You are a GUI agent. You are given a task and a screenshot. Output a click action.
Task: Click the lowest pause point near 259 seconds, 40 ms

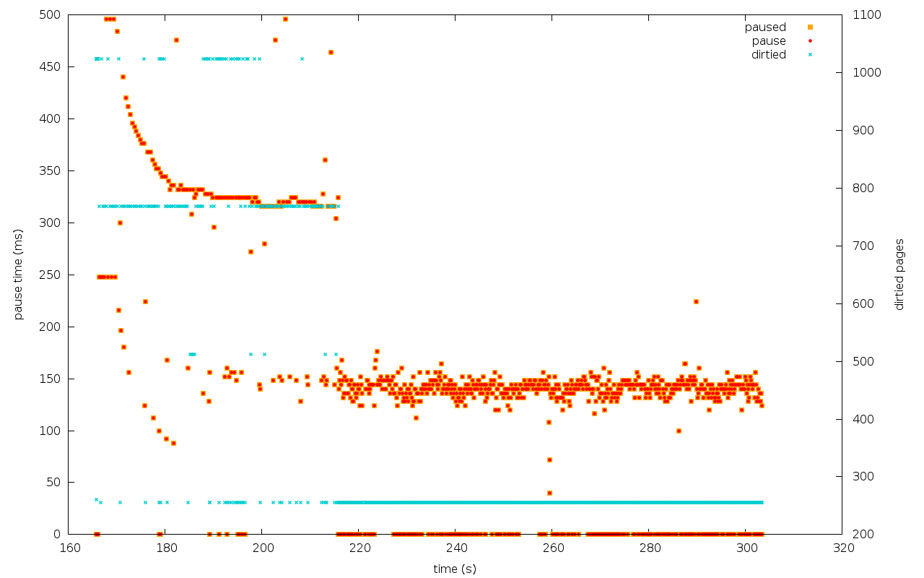pyautogui.click(x=549, y=493)
